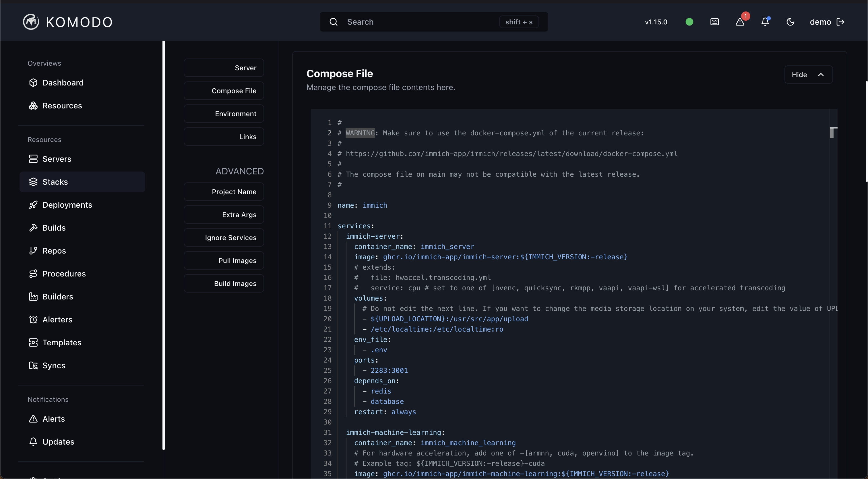This screenshot has width=868, height=479.
Task: Open Updates under Notifications
Action: [59, 441]
